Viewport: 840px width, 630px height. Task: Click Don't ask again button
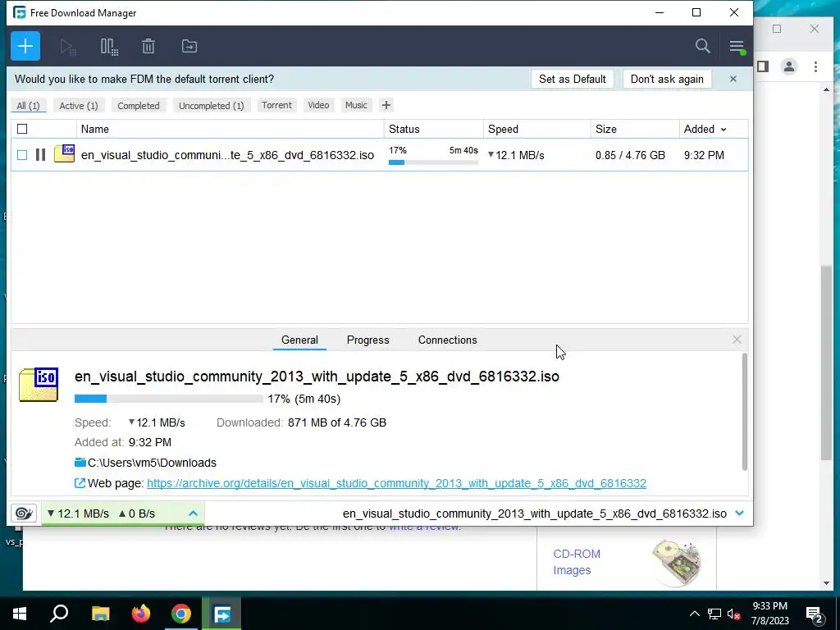667,80
